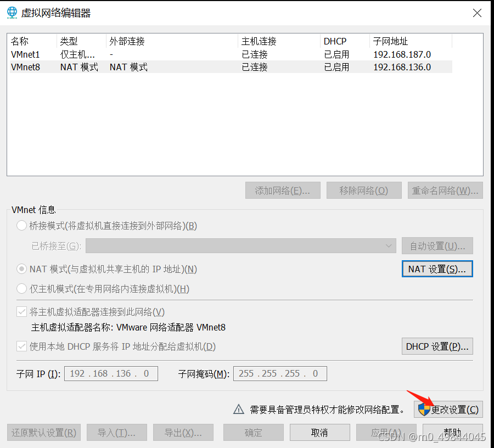Screen dimensions: 494x448
Task: Click subnet address 192.168.187.0 cell
Action: tap(402, 54)
